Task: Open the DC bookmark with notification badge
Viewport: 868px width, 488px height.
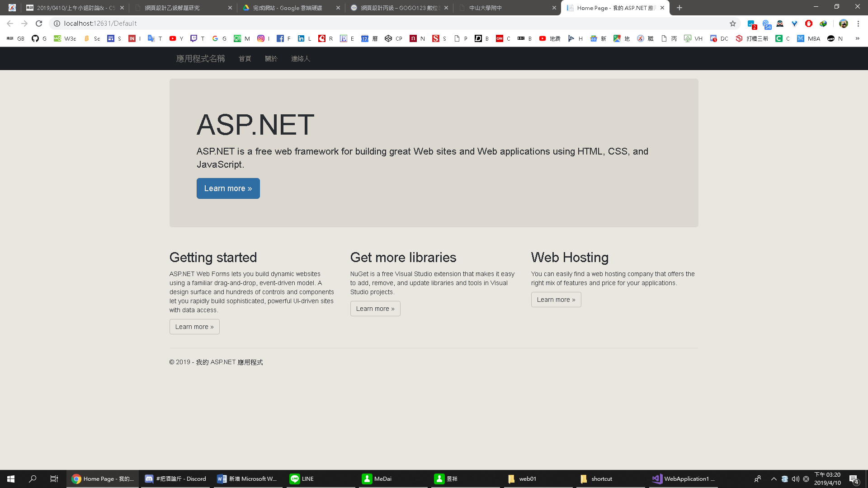Action: coord(719,39)
